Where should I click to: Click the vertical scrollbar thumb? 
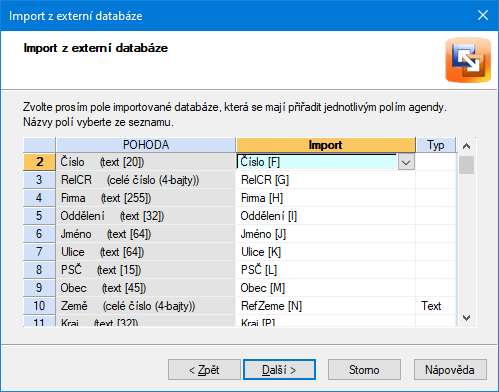pyautogui.click(x=466, y=165)
